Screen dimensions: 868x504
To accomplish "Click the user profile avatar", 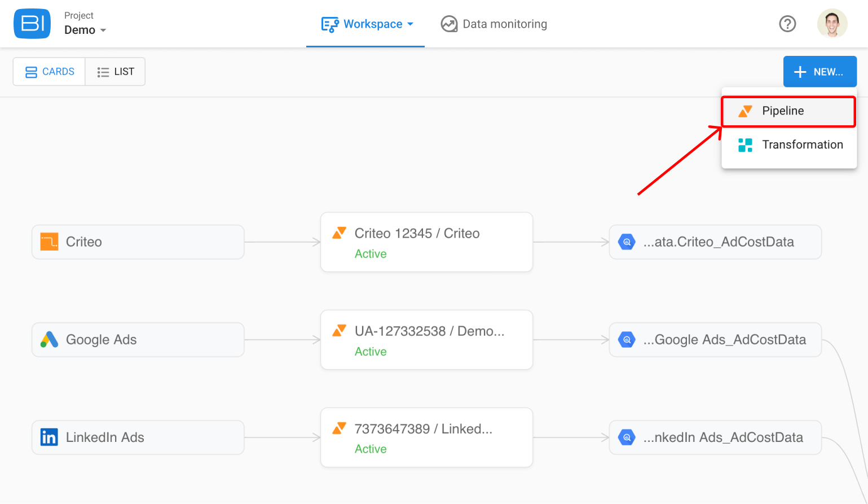I will (x=832, y=24).
